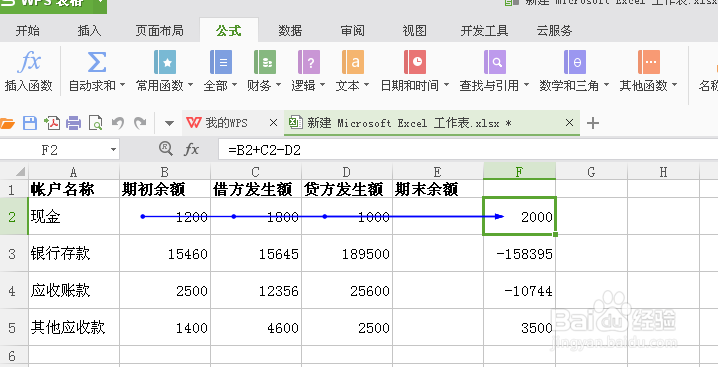Screen dimensions: 718x367
Task: Switch to the 数据 (Data) tab
Action: [x=290, y=31]
